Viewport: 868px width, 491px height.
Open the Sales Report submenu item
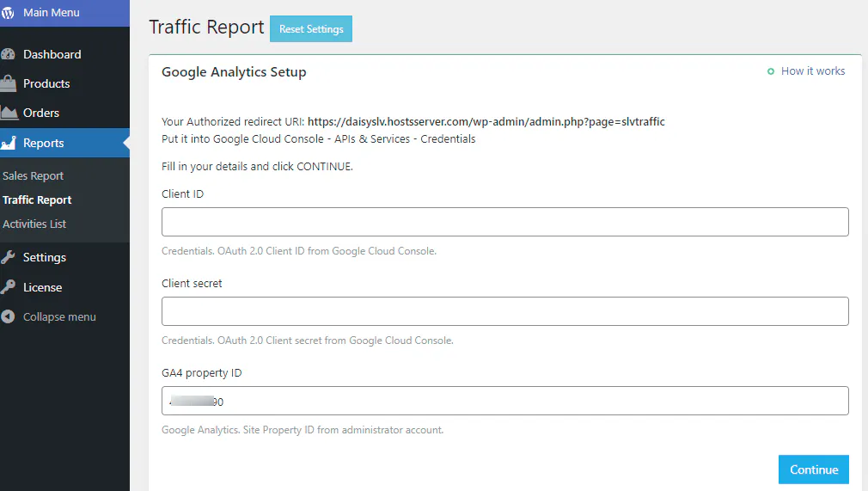point(34,175)
